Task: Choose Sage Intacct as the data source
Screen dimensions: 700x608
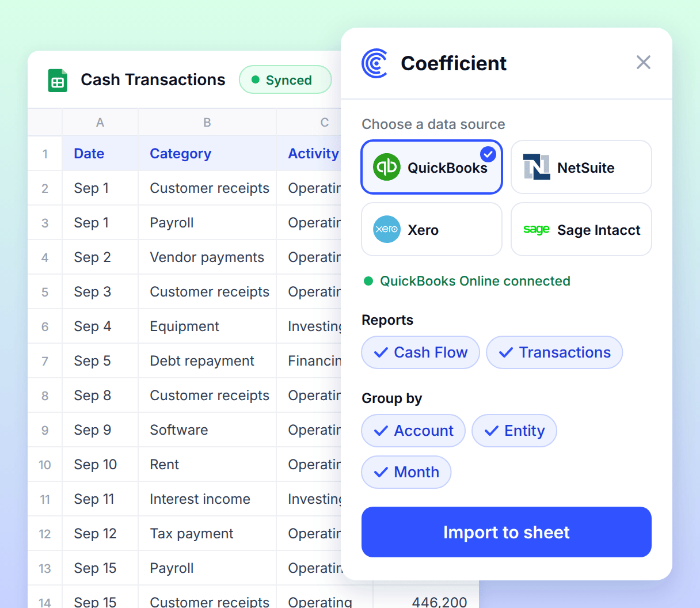Action: (x=581, y=229)
